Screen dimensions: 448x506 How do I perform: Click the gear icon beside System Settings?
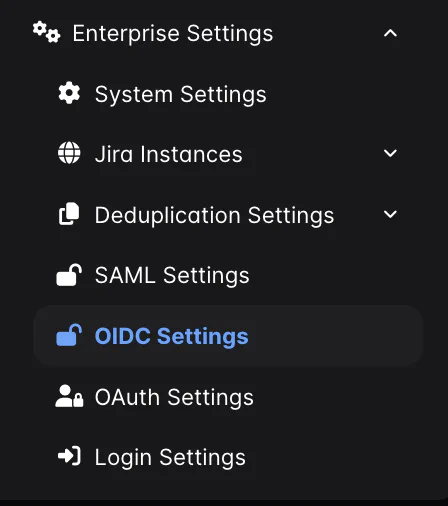[x=69, y=93]
